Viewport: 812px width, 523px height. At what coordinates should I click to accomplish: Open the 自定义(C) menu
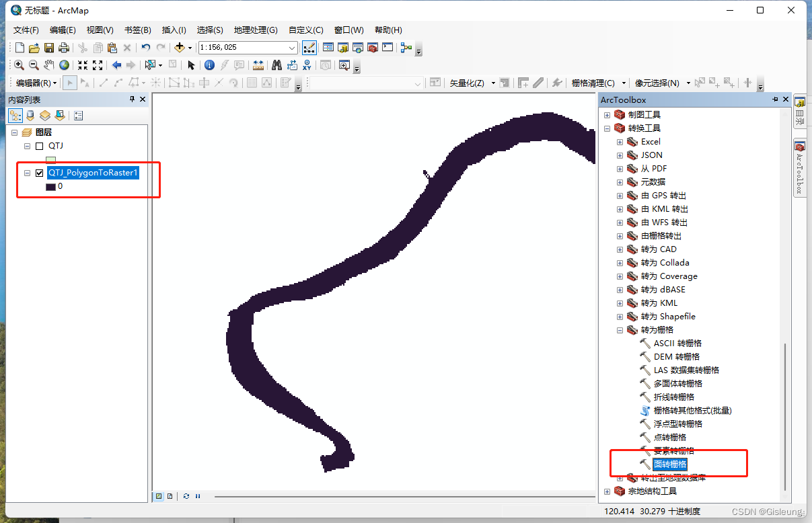[305, 30]
